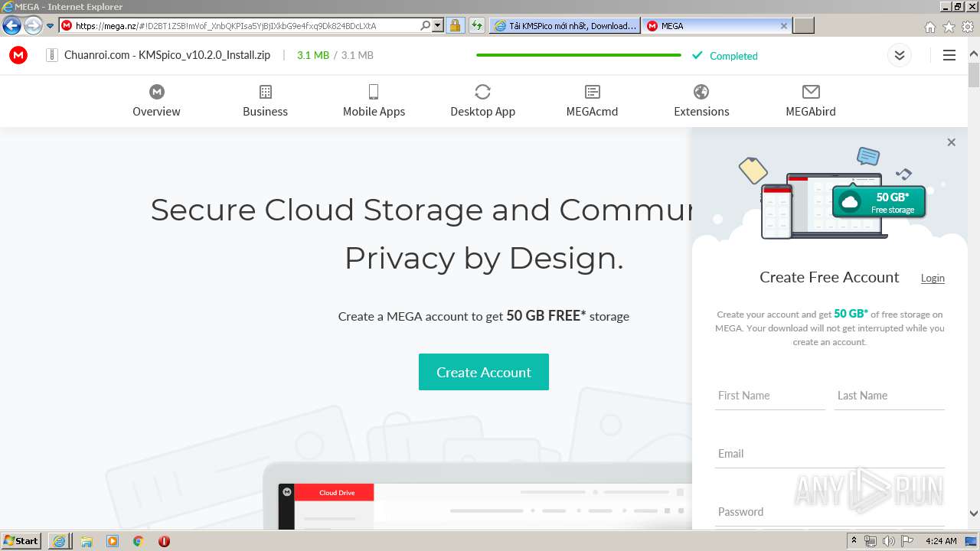Click the security lock icon
Viewport: 980px width, 551px height.
[455, 25]
